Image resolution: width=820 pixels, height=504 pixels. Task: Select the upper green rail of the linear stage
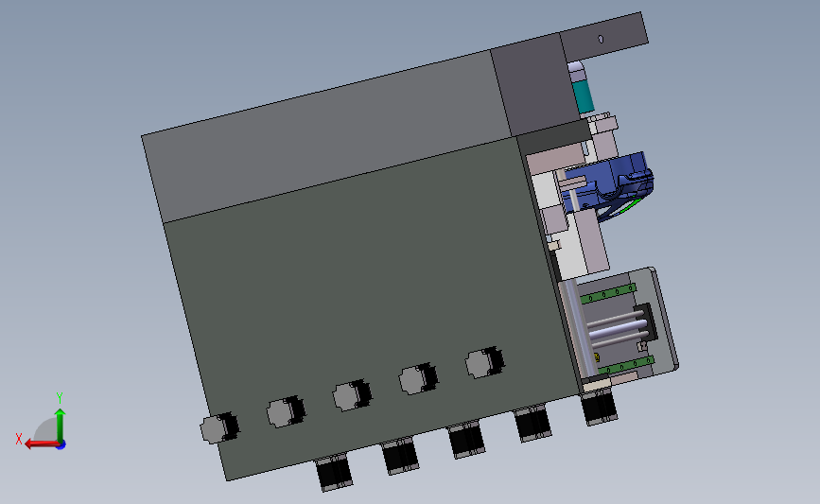[608, 294]
